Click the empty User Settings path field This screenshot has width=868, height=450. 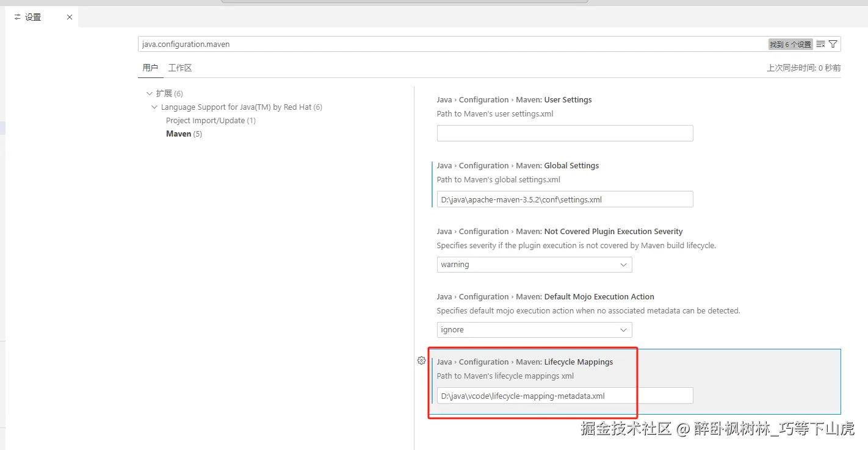coord(565,133)
